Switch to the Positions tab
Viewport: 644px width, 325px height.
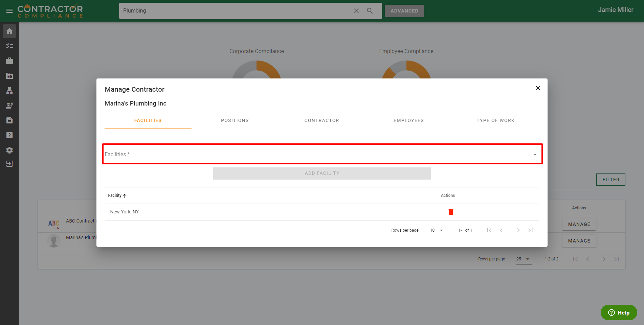tap(235, 120)
